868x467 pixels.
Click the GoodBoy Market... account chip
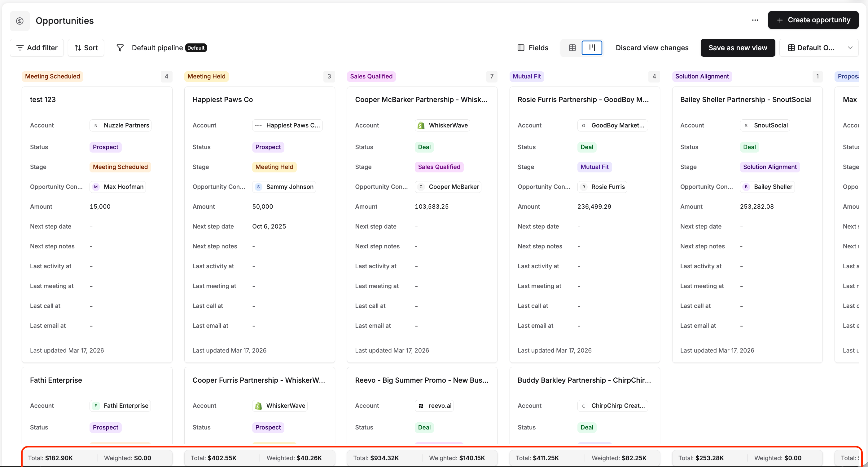point(612,125)
